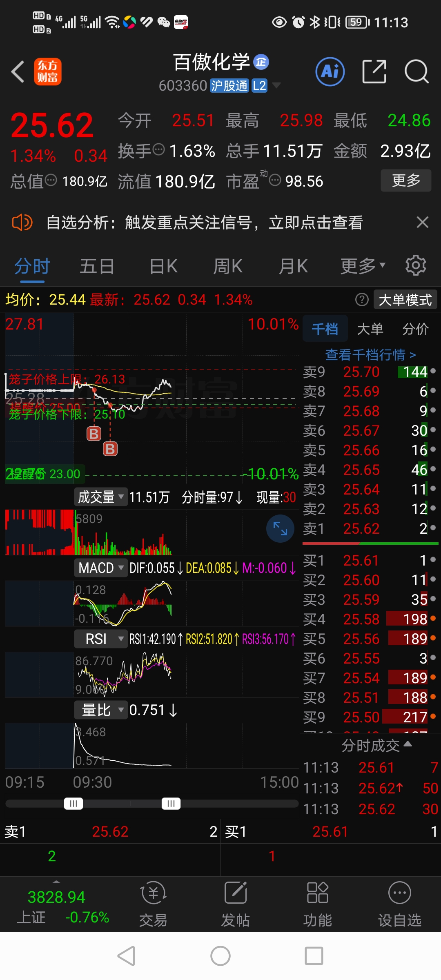
Task: Tap info icon beside 换手
Action: click(x=158, y=150)
